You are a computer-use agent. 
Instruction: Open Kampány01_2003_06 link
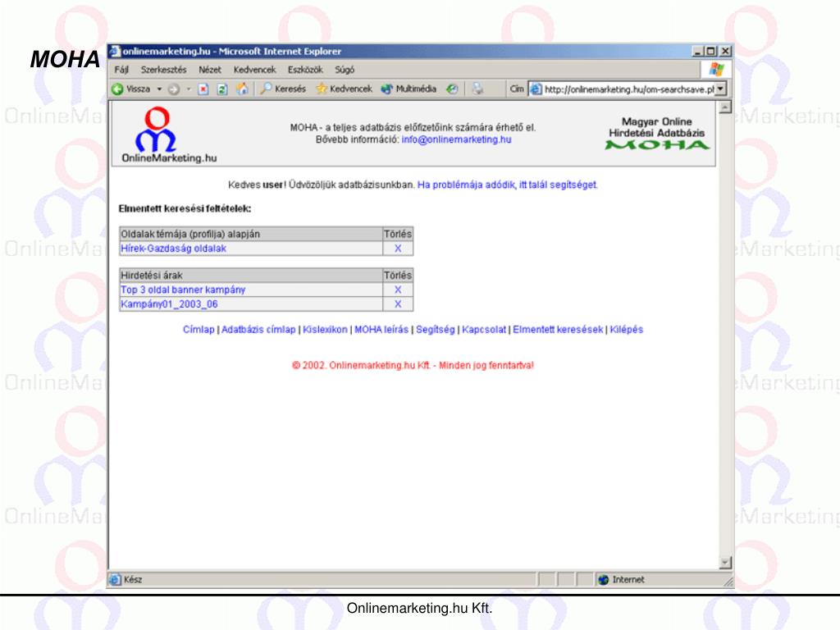[x=169, y=304]
